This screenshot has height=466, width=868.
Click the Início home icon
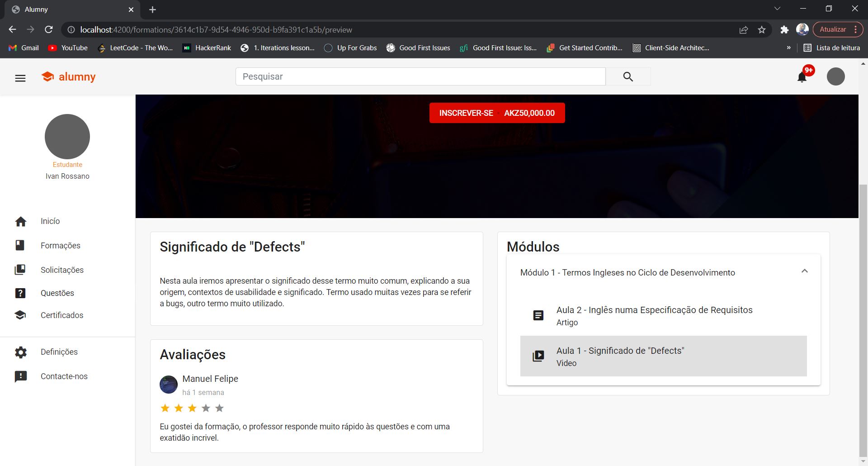click(20, 221)
